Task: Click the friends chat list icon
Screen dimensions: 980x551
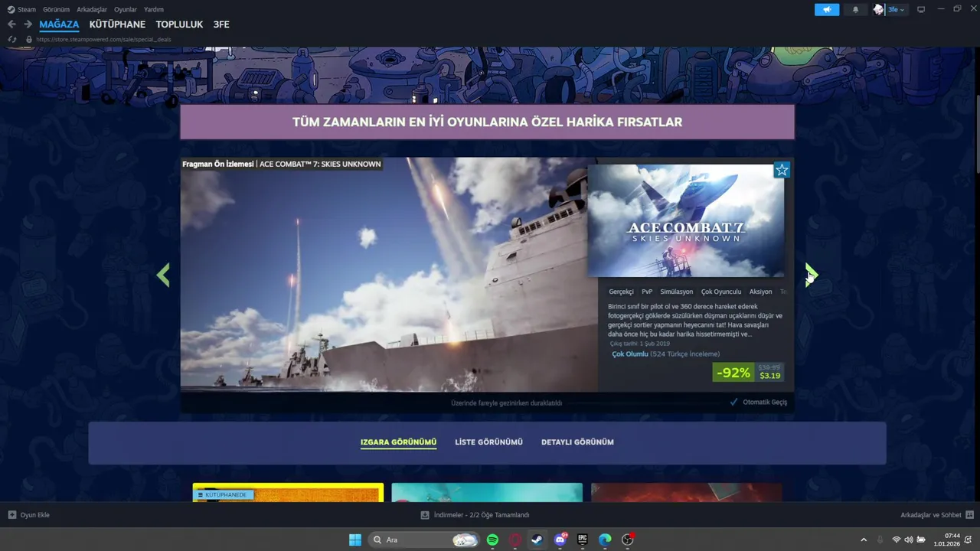Action: click(x=969, y=515)
